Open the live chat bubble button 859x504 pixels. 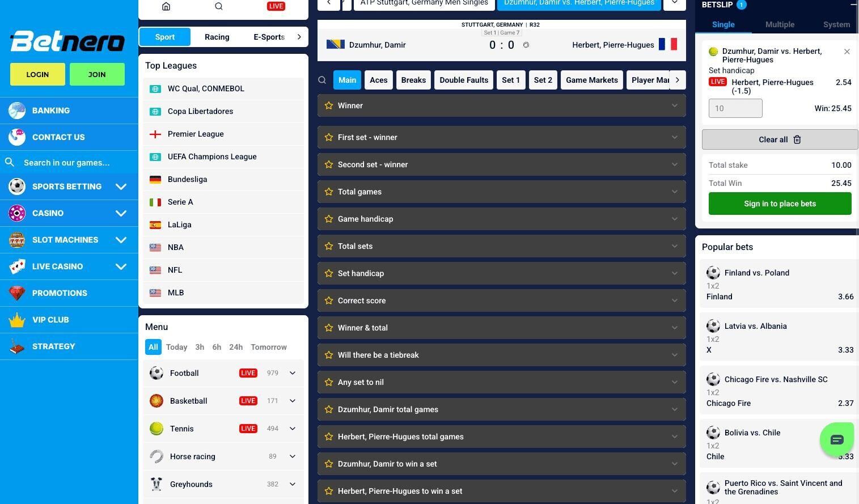tap(837, 439)
